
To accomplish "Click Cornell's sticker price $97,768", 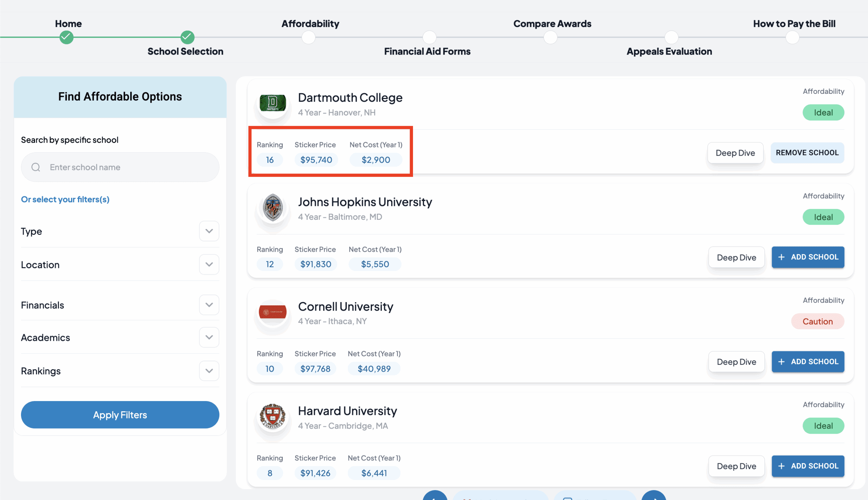I will (315, 369).
